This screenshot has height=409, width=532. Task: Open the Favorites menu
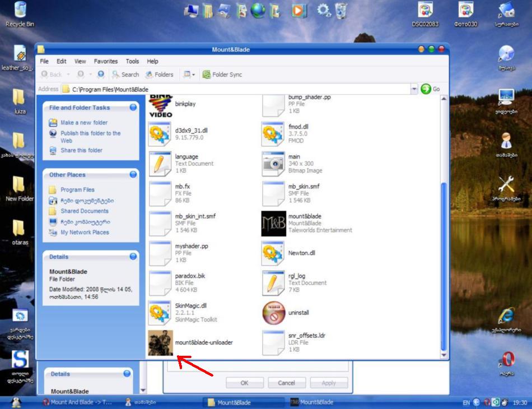tap(106, 62)
